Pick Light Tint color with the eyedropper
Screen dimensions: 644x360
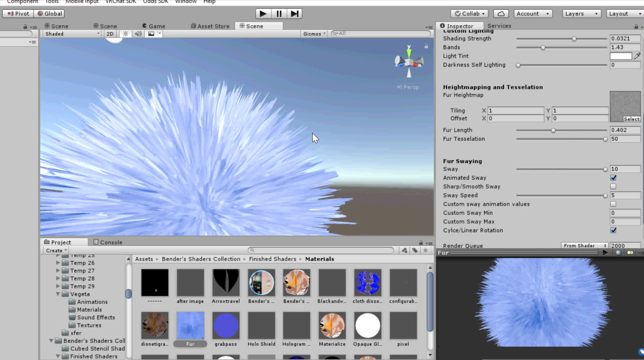[x=638, y=56]
